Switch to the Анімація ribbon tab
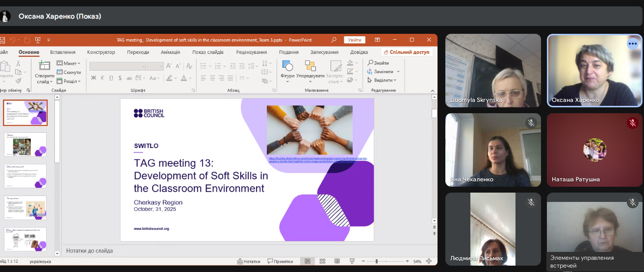The height and width of the screenshot is (272, 644). point(170,52)
